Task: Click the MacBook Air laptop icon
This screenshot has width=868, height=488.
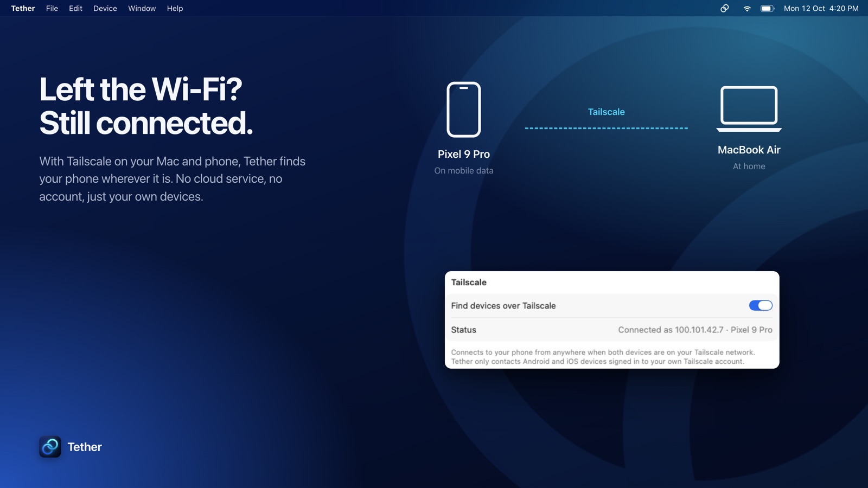Action: point(749,108)
